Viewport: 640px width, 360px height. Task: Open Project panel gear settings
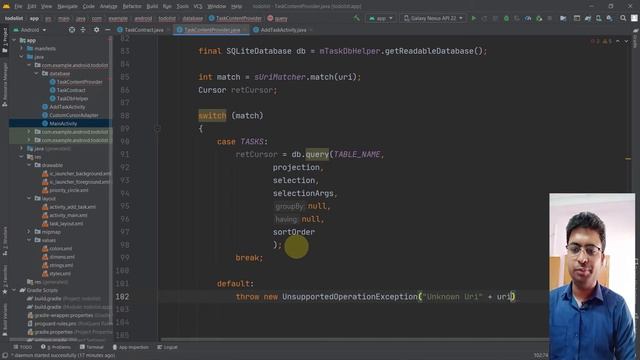click(x=96, y=30)
